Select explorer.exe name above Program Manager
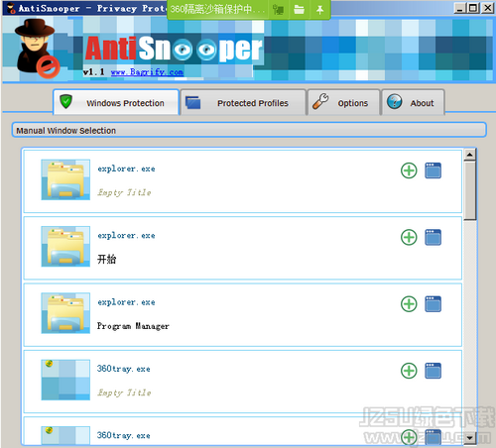 click(x=126, y=302)
